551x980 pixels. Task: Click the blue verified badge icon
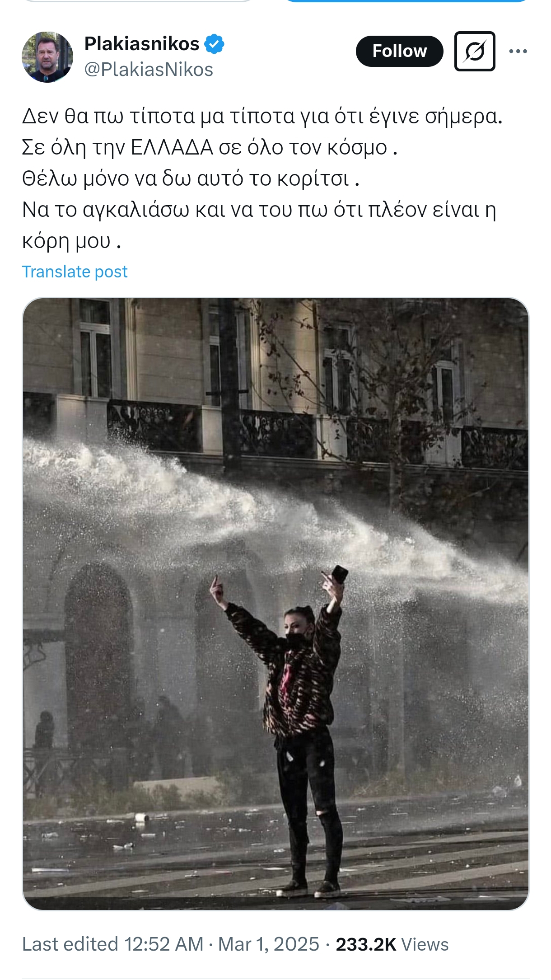(214, 44)
